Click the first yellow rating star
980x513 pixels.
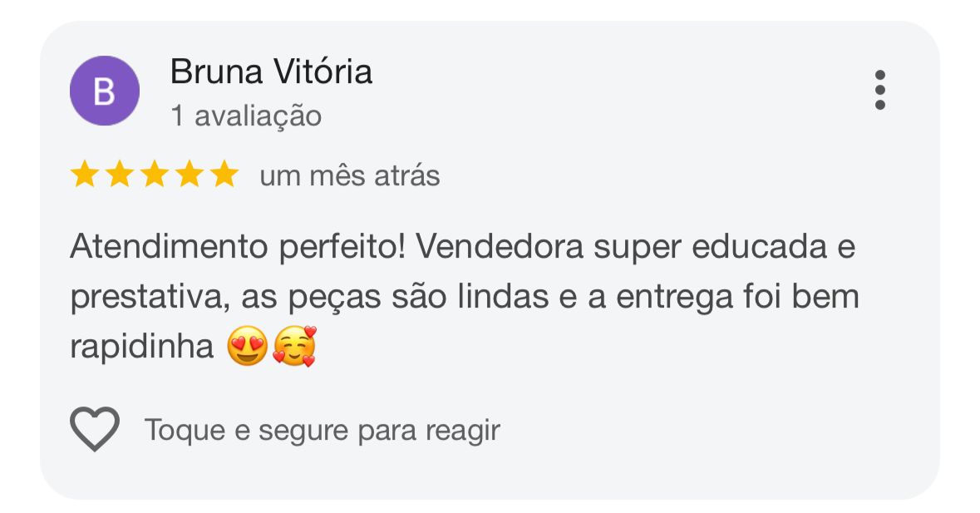84,175
